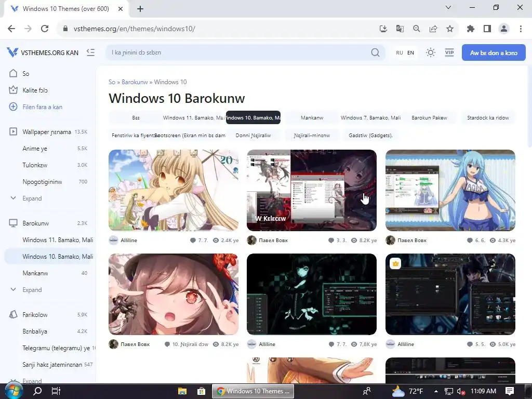Image resolution: width=532 pixels, height=399 pixels.
Task: Select Barokun Pakew filter tab
Action: pos(429,118)
